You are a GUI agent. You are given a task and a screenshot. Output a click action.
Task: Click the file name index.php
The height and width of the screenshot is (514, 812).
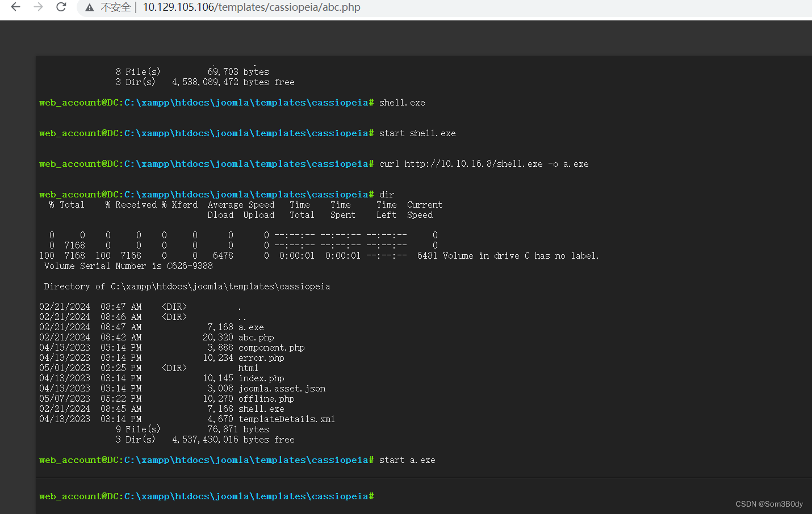tap(261, 378)
